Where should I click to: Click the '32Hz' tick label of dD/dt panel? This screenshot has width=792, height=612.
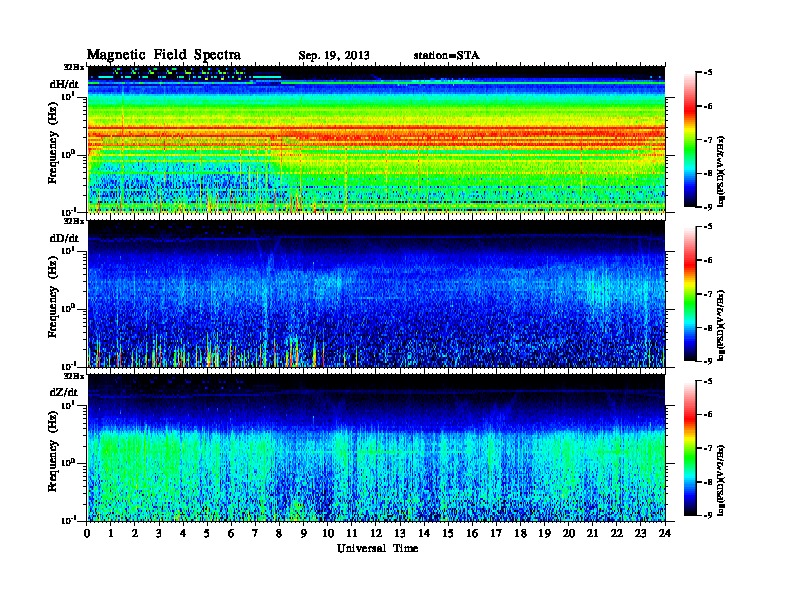click(73, 221)
